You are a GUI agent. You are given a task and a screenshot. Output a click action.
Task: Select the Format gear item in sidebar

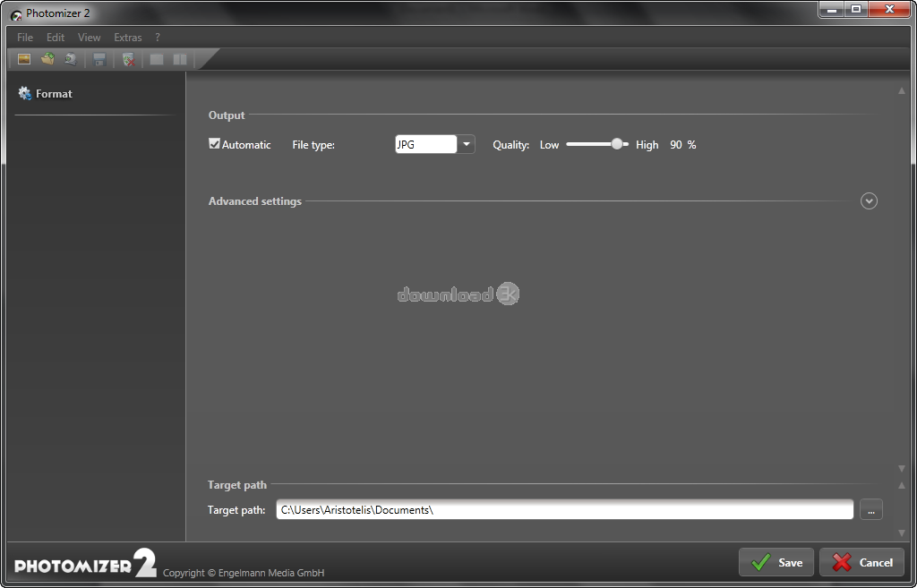coord(45,93)
